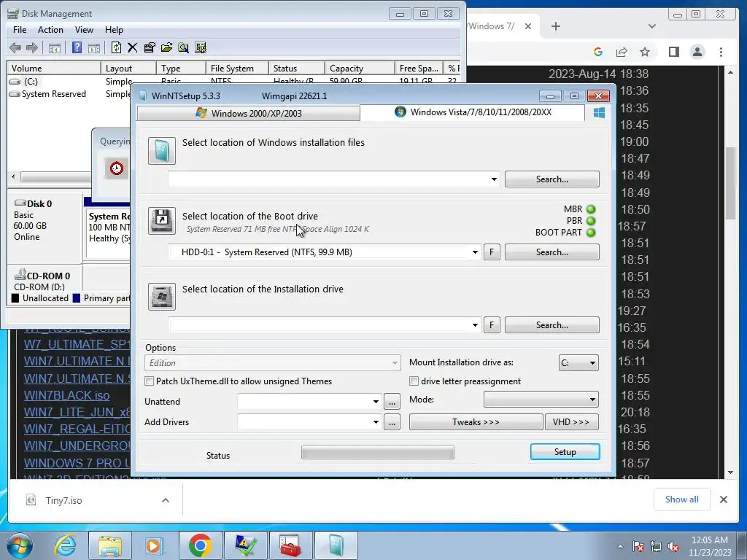Click Search next to the Boot drive
This screenshot has width=747, height=560.
(551, 252)
